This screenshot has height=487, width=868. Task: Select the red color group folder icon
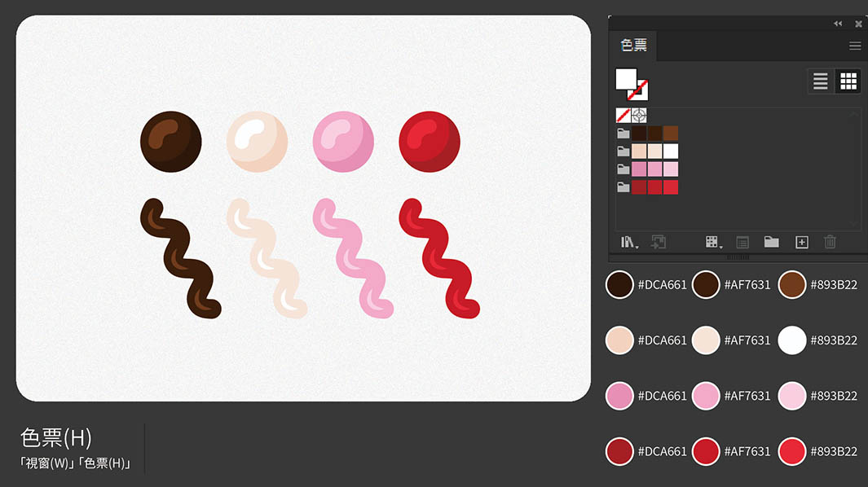(623, 187)
